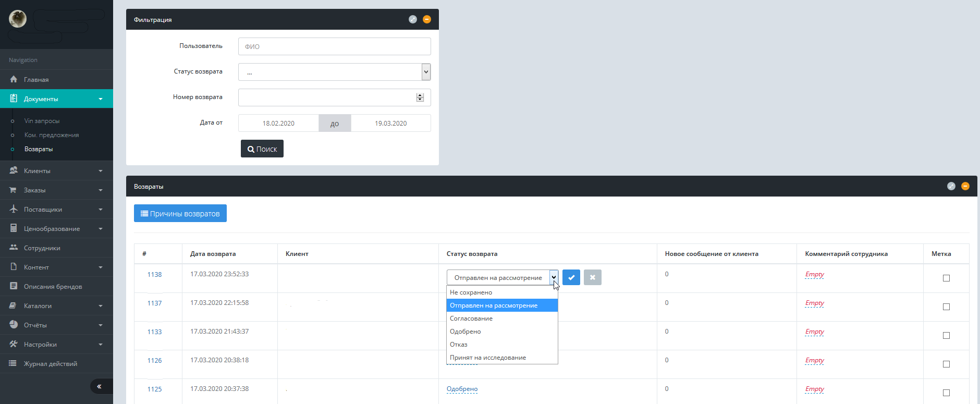Viewport: 980px width, 404px height.
Task: Open return number 1137 link
Action: pyautogui.click(x=154, y=303)
